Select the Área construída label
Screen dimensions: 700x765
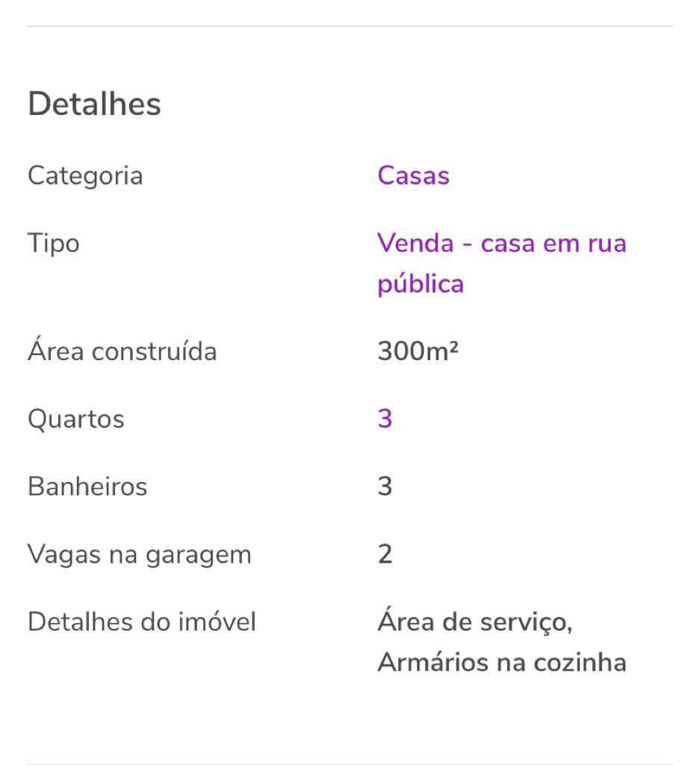(123, 350)
